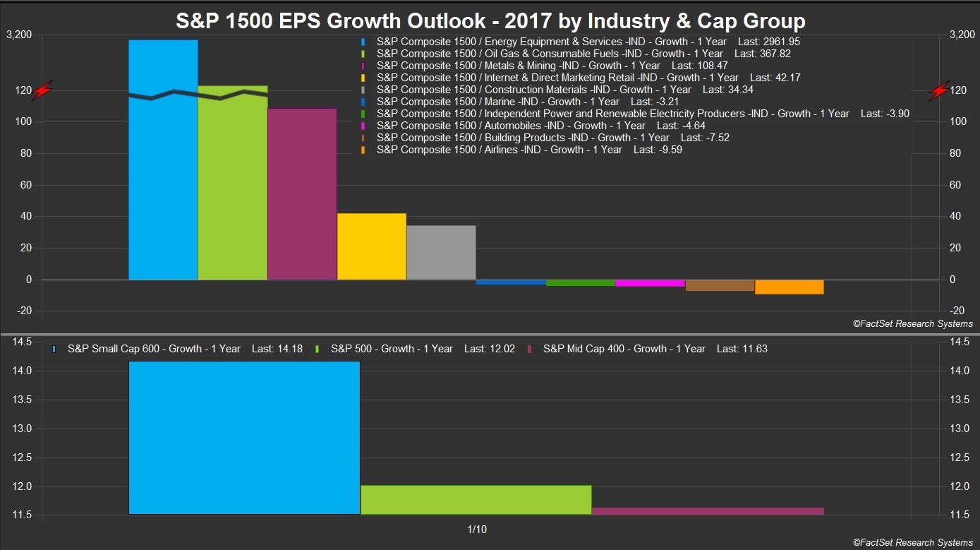Select the brown Building Products bar

(720, 286)
